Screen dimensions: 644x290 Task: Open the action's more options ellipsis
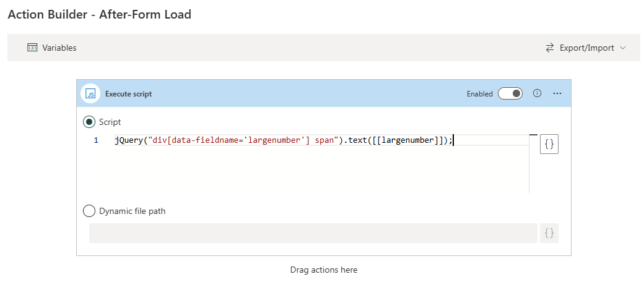click(557, 93)
